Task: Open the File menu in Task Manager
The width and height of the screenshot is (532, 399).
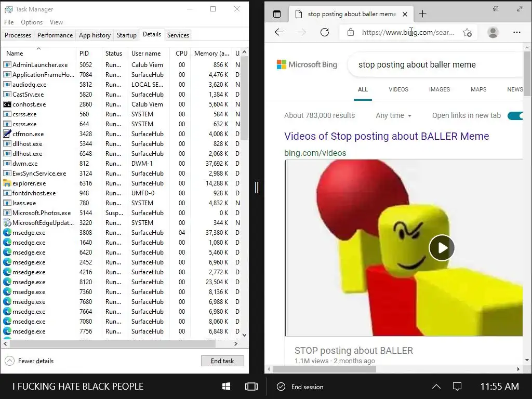Action: pyautogui.click(x=9, y=22)
